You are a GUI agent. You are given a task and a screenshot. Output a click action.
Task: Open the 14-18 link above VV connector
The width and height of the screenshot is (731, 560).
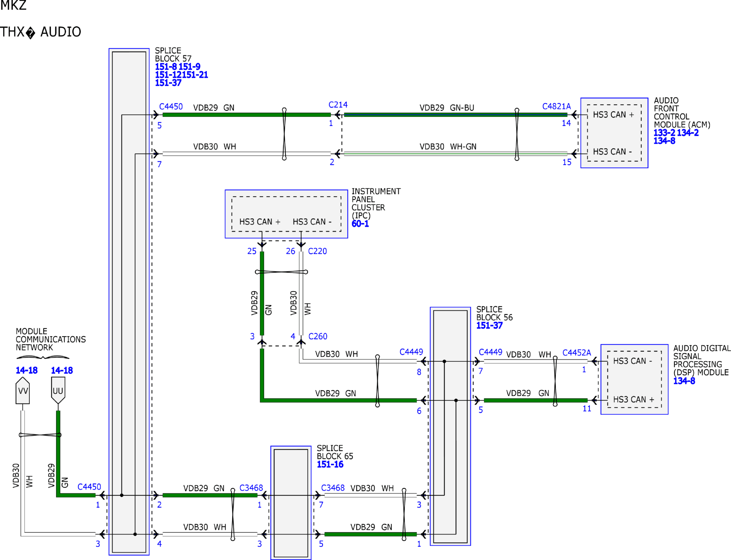click(27, 370)
